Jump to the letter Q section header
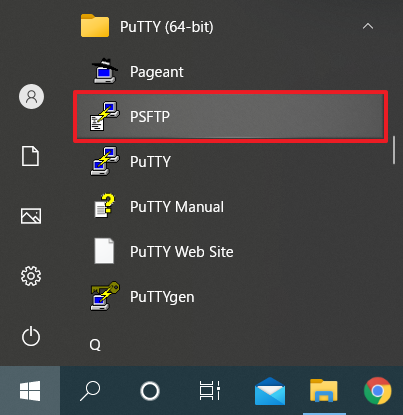403x415 pixels. (95, 345)
